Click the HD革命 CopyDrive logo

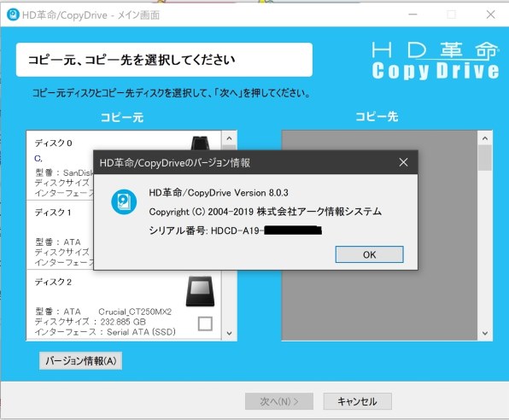pyautogui.click(x=436, y=61)
